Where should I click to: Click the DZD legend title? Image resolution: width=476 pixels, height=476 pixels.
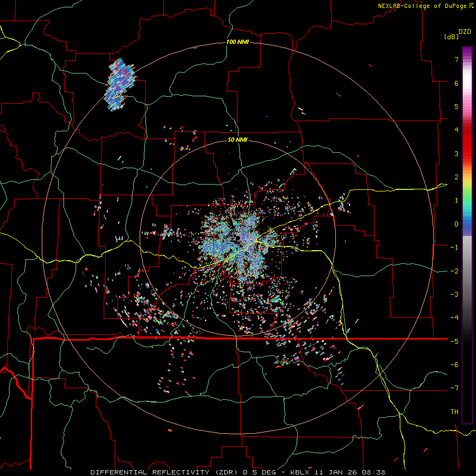(465, 32)
